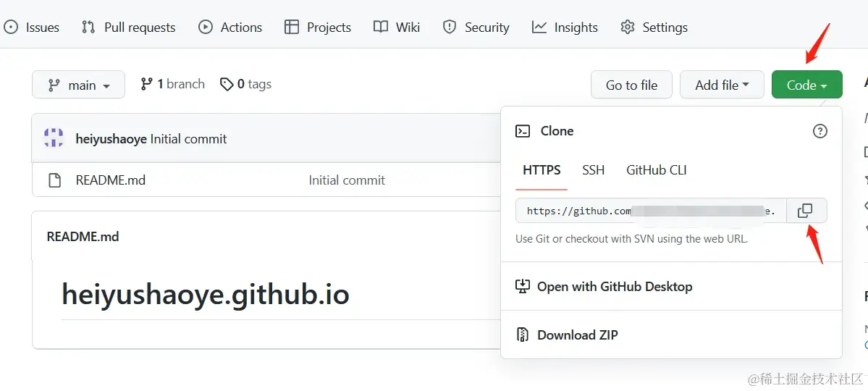
Task: Click the Clone help question icon
Action: [819, 131]
